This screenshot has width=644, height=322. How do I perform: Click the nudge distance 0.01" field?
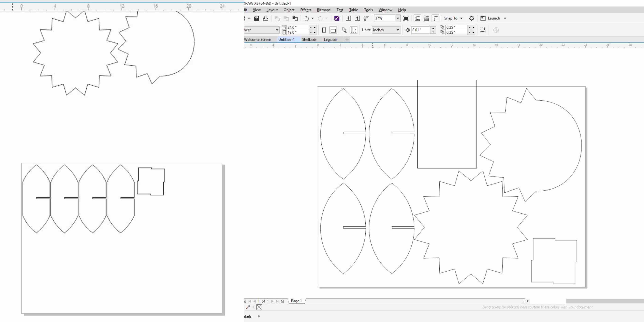coord(421,30)
